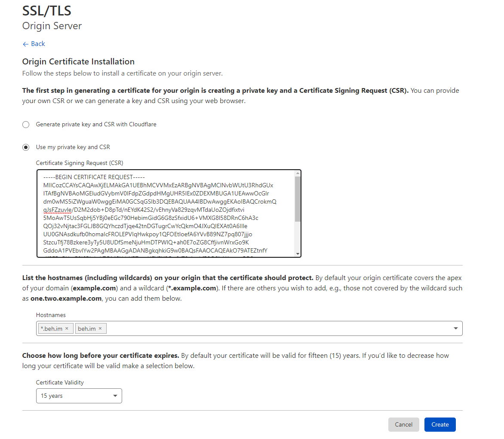
Task: Click the beh.im hostname chip
Action: pos(87,329)
